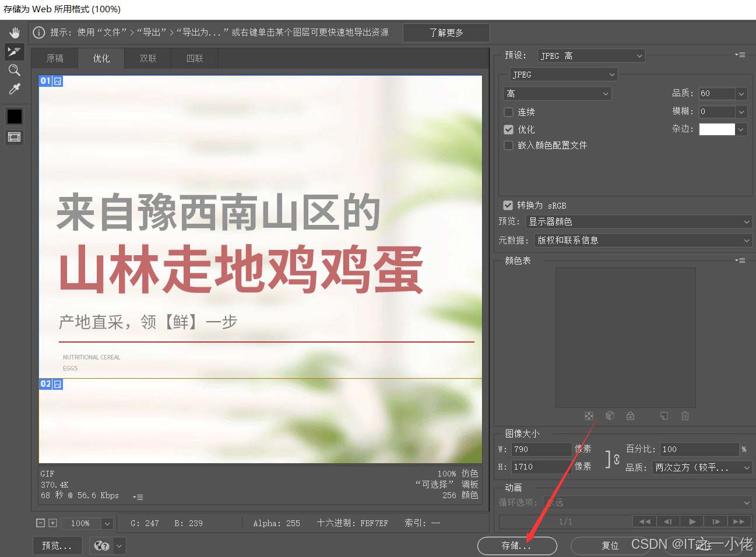This screenshot has width=756, height=557.
Task: Enable the 连续 checkbox
Action: pos(509,112)
